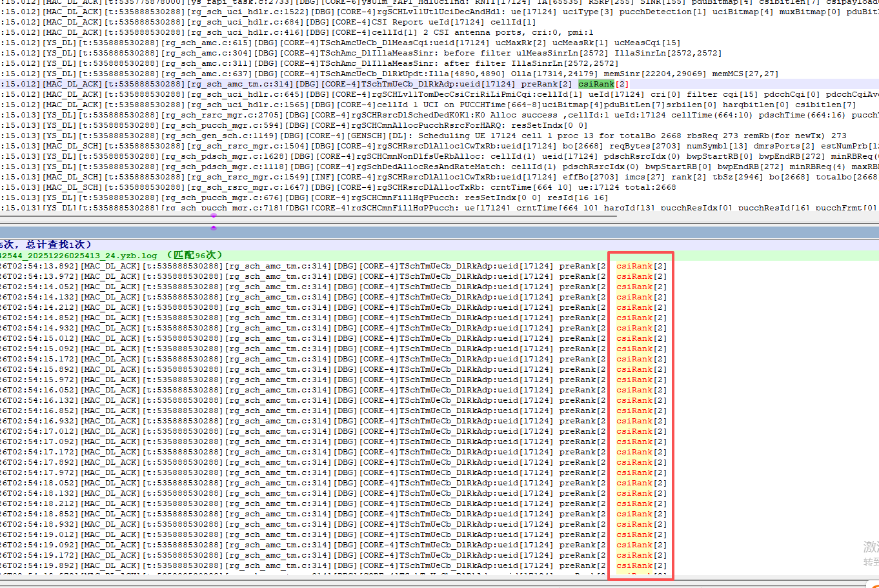Click the rgSCHRsrcDlAllocTxRb total:2668 log line
The height and width of the screenshot is (588, 879).
(323, 187)
